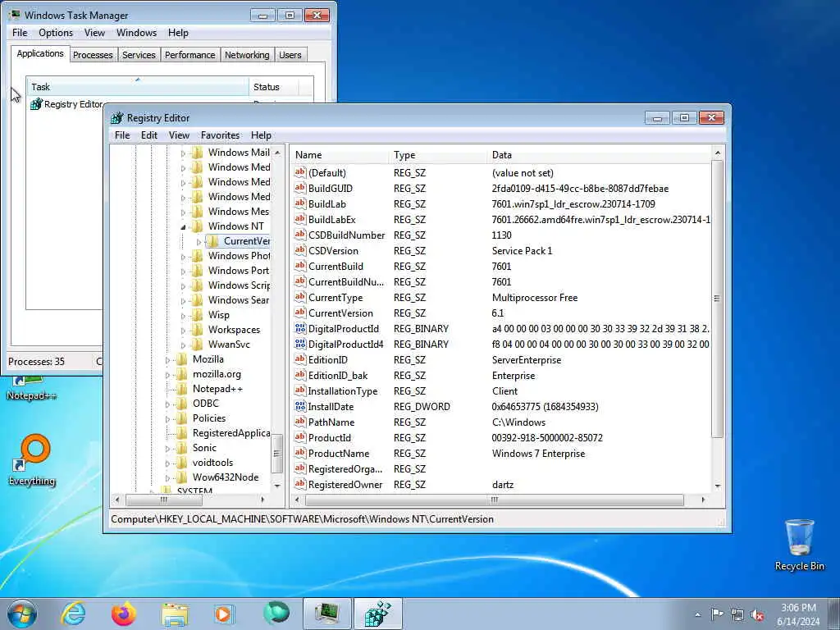Open the Start menu orb

tap(22, 614)
